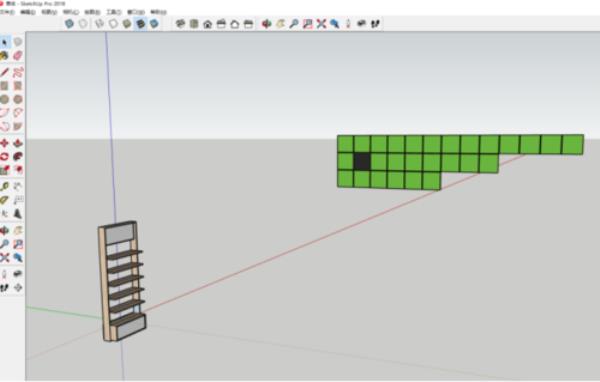Select the black tile in green grid
Viewport: 600px width, 382px height.
[362, 161]
